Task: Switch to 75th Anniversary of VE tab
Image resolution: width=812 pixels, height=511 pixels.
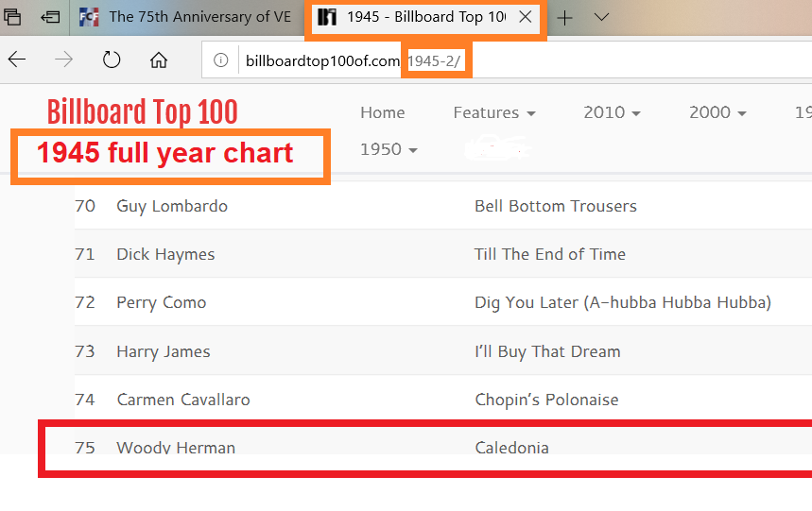Action: pyautogui.click(x=186, y=17)
